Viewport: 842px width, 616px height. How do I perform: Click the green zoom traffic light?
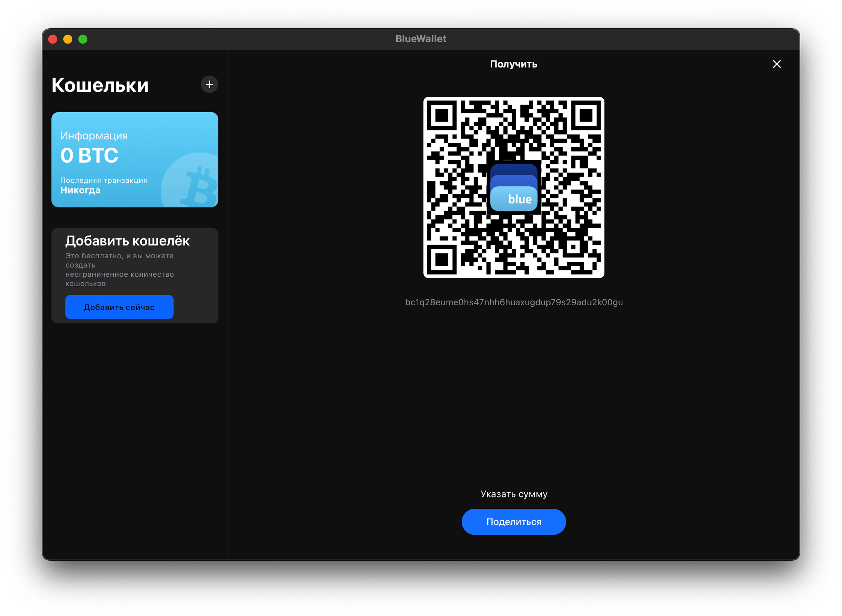82,39
